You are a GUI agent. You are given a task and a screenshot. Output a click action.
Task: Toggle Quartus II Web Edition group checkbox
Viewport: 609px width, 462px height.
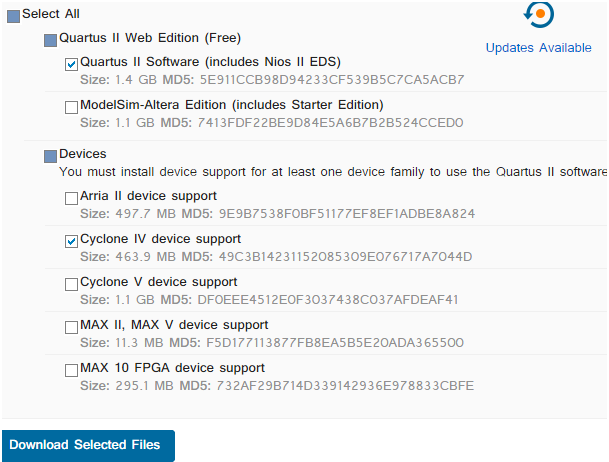coord(50,40)
